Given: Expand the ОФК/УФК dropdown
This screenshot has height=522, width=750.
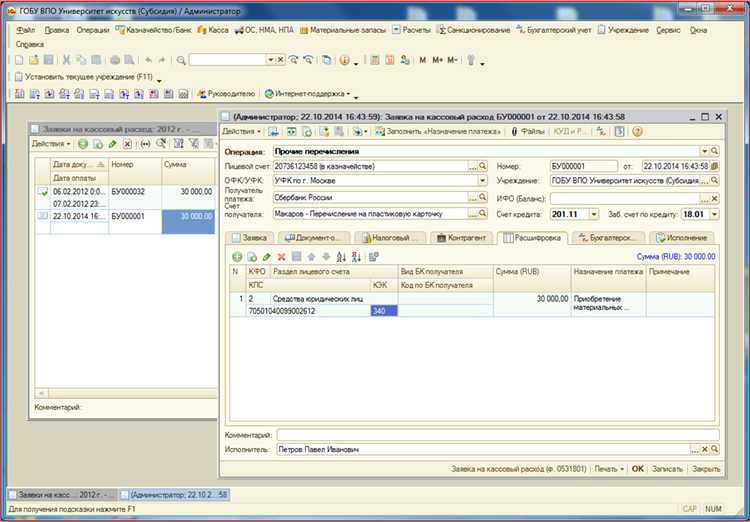Looking at the screenshot, I should click(x=482, y=181).
